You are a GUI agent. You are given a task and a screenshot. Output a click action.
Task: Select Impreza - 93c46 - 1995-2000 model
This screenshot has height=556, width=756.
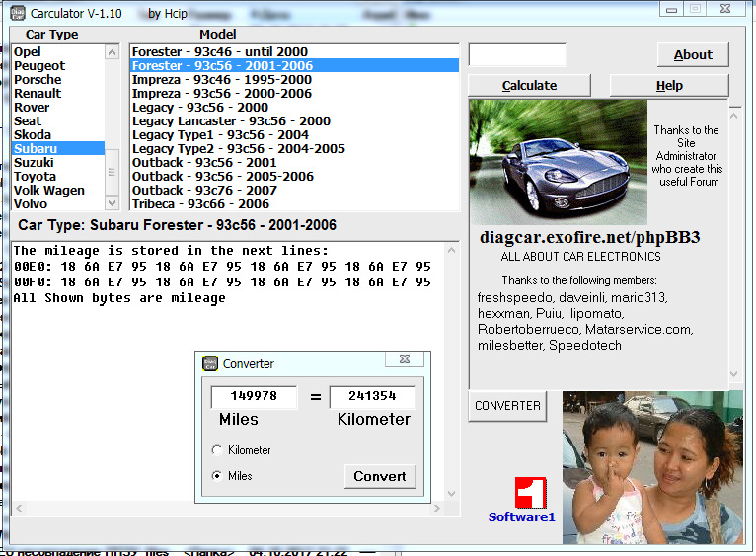pos(294,79)
